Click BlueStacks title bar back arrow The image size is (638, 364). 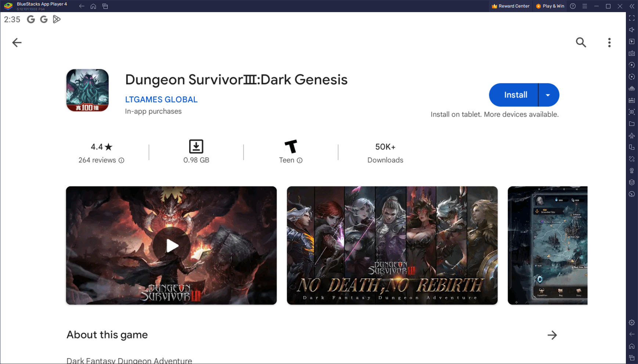coord(82,6)
